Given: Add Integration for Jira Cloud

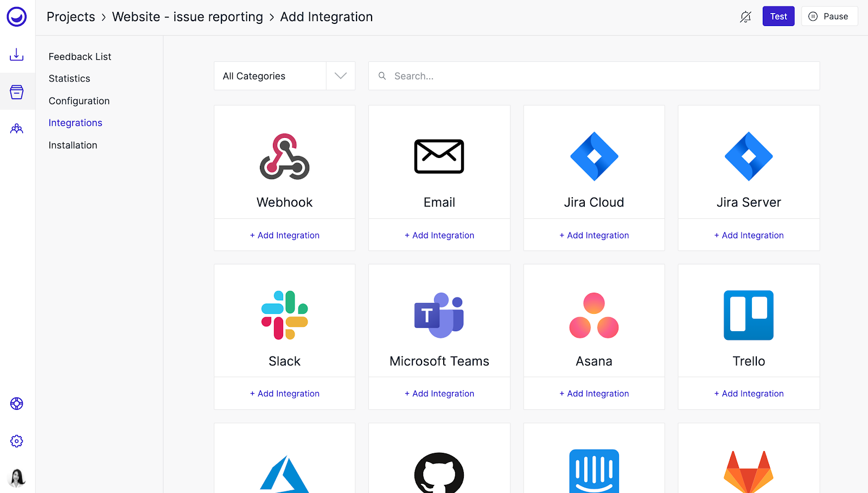Looking at the screenshot, I should pos(594,235).
